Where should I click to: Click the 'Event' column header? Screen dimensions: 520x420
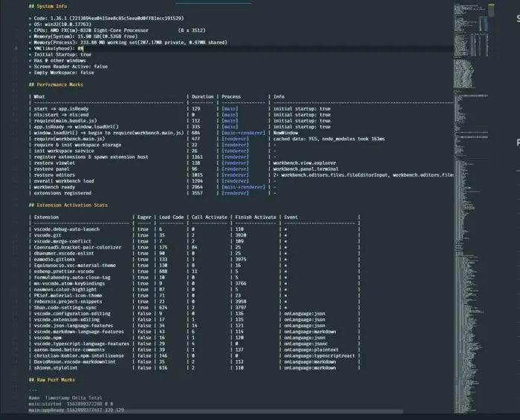tap(291, 217)
